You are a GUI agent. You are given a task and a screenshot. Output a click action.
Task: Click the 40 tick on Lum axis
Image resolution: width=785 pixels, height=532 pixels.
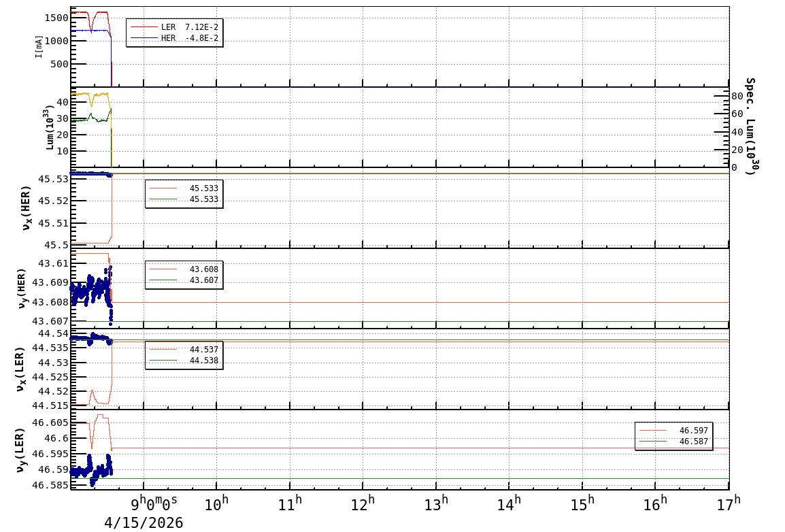(x=63, y=102)
